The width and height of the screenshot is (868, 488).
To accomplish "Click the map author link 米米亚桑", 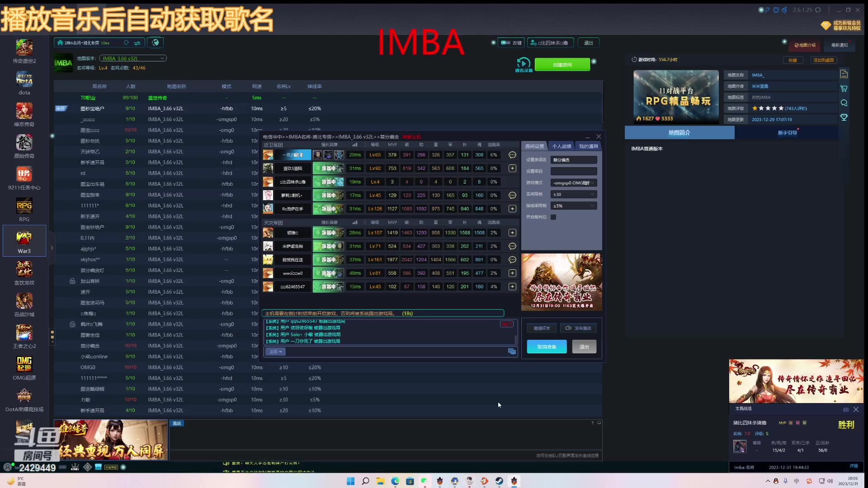I will coord(760,86).
